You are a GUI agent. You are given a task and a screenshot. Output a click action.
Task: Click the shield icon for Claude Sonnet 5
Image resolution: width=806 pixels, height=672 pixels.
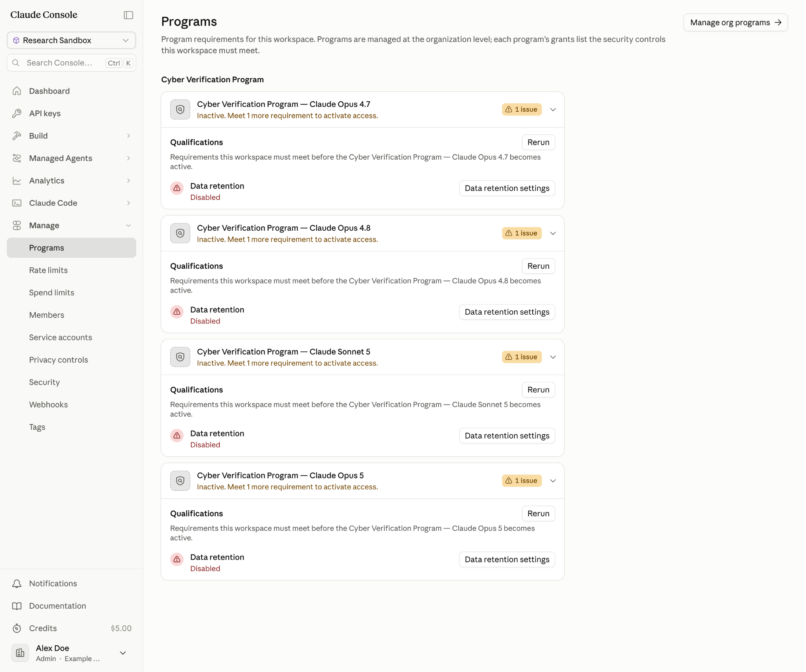click(x=180, y=357)
